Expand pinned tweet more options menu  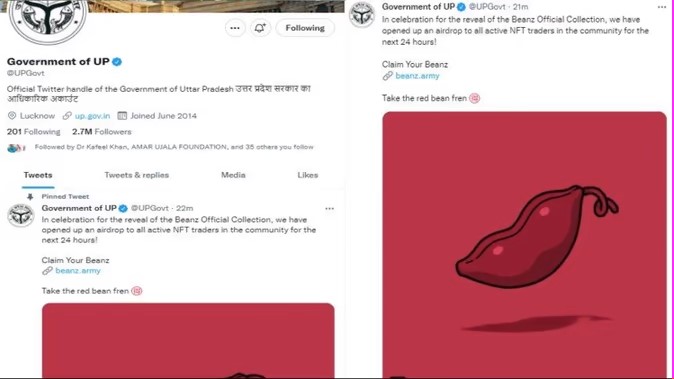click(330, 208)
